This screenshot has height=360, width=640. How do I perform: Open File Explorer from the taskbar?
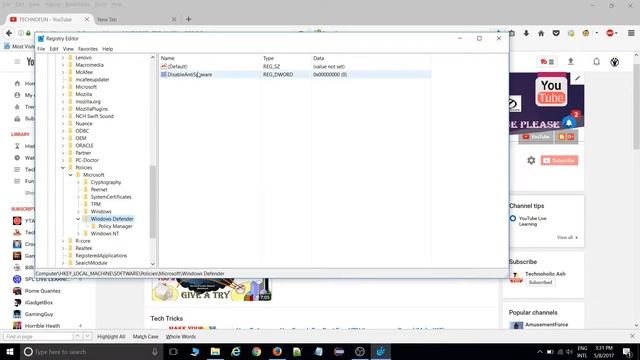point(215,351)
